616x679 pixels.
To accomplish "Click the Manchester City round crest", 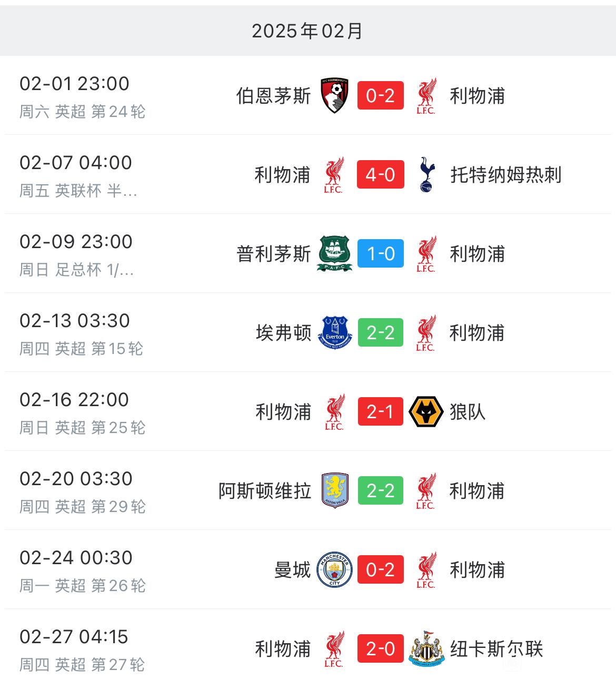I will pos(335,569).
